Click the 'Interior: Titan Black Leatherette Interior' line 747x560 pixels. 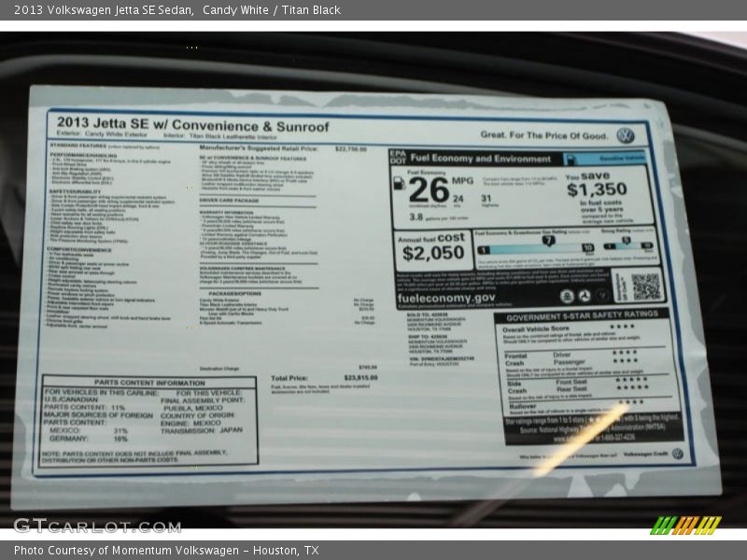point(219,136)
